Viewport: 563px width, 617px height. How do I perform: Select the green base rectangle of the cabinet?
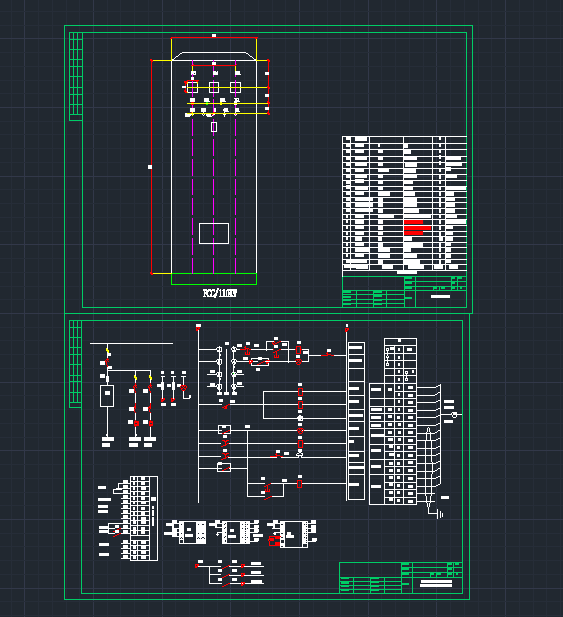click(214, 279)
